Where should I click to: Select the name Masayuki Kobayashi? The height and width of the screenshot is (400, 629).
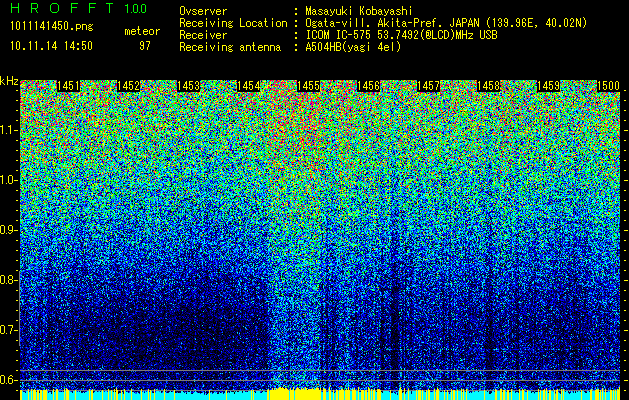[359, 11]
